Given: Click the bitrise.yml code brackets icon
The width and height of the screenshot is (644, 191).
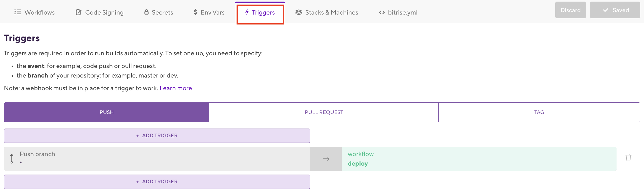Looking at the screenshot, I should pos(382,12).
